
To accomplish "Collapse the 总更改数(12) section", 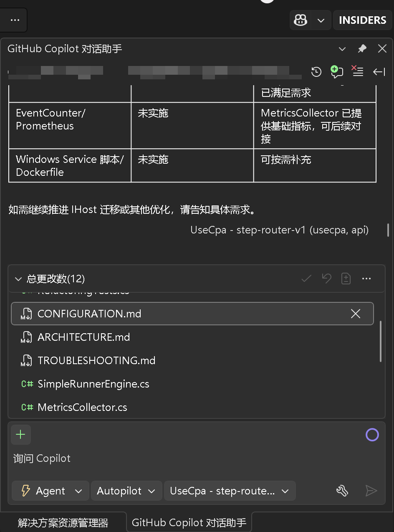I will 18,279.
